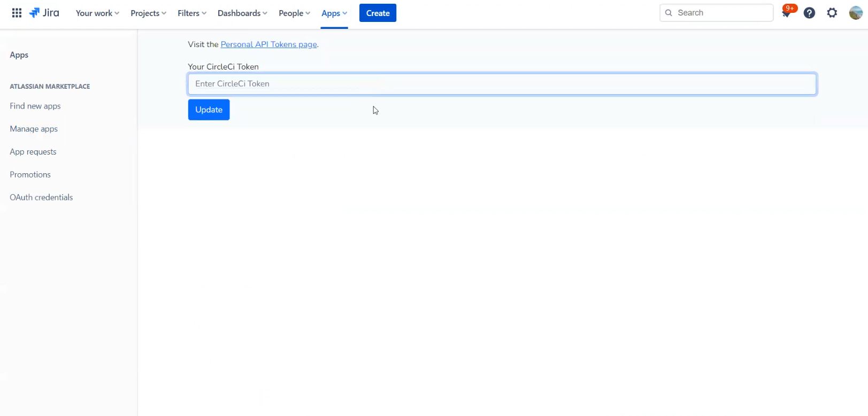Screen dimensions: 868x416
Task: Open the notifications bell icon
Action: click(x=786, y=13)
